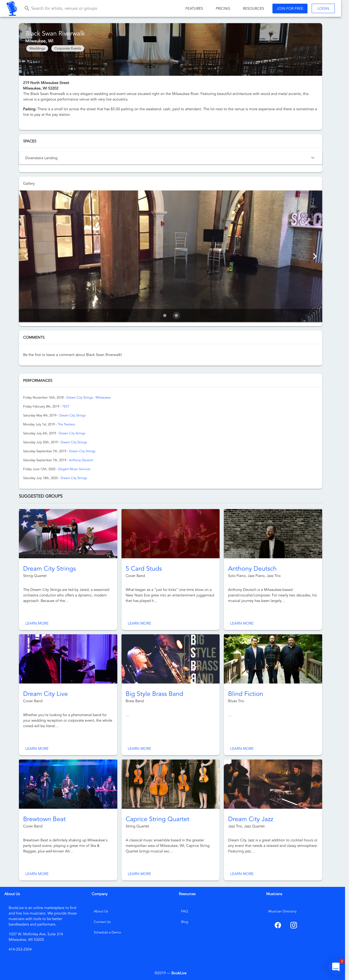The image size is (349, 980).
Task: Click LEARN MORE under Big Style Brass Band
Action: tap(139, 748)
